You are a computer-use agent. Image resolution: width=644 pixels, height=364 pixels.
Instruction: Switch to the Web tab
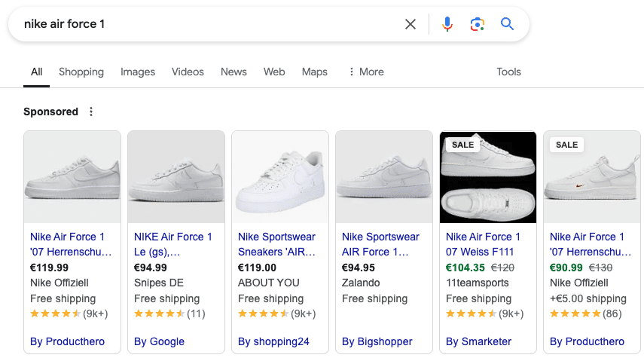click(274, 72)
